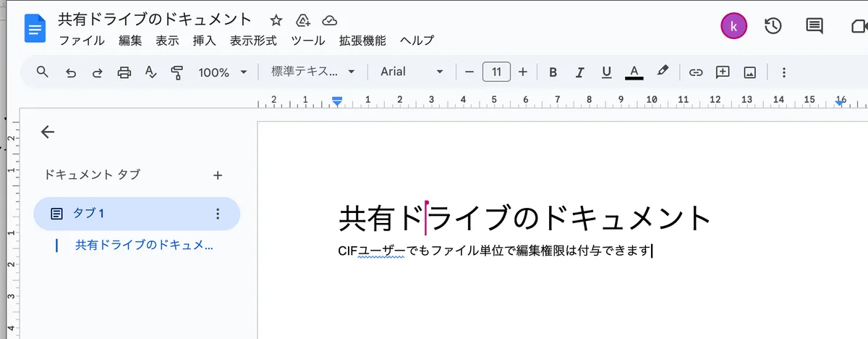This screenshot has width=868, height=339.
Task: Select the paint format roller
Action: 176,72
